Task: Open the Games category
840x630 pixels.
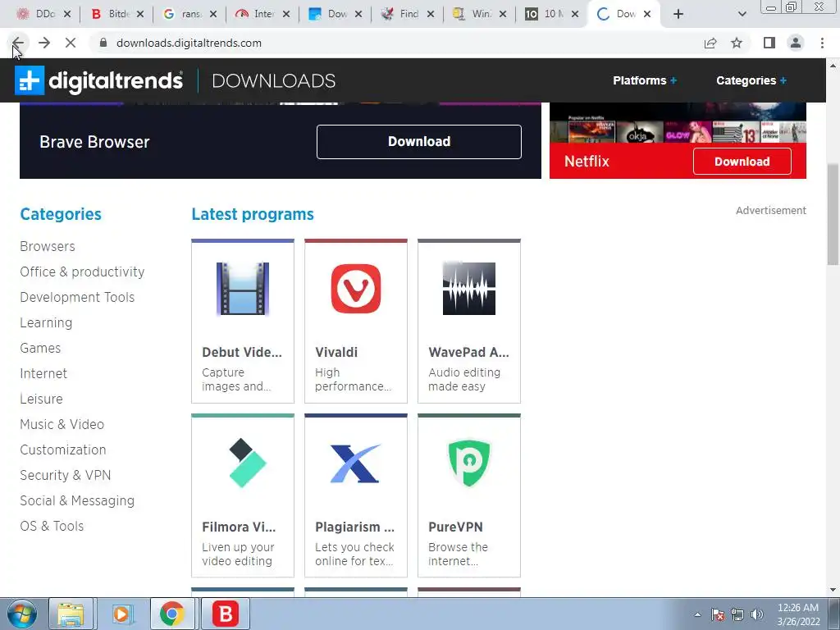Action: (40, 348)
